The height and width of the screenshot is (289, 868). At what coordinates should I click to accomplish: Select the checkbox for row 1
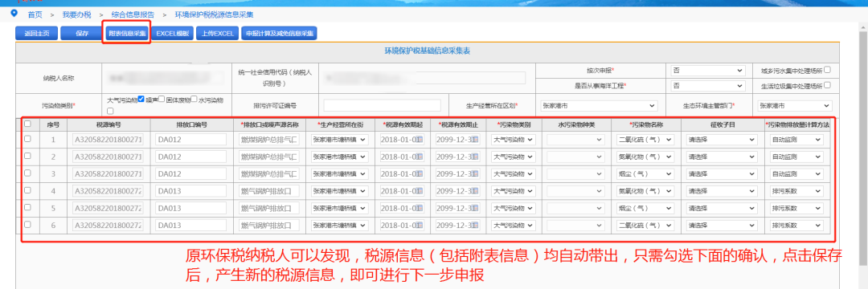pyautogui.click(x=27, y=140)
